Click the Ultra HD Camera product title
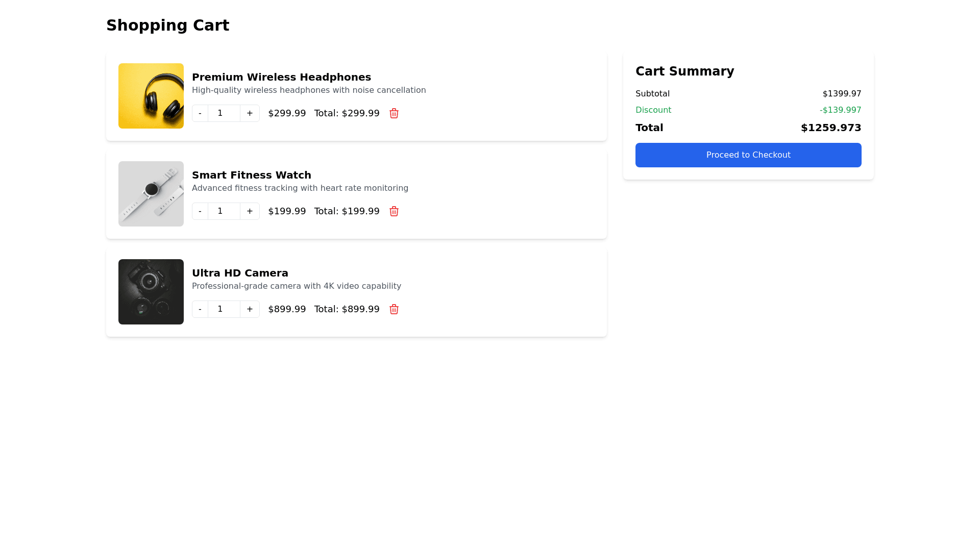 [x=240, y=273]
